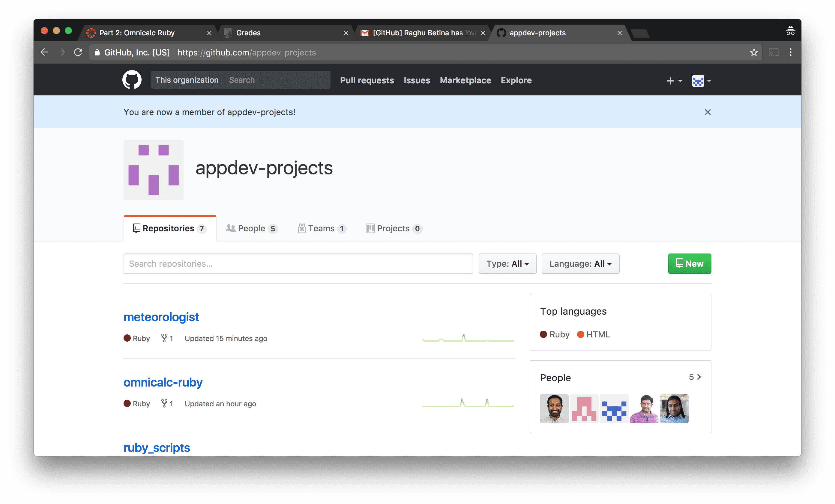Go back with the browser back arrow
Image resolution: width=835 pixels, height=504 pixels.
tap(44, 52)
